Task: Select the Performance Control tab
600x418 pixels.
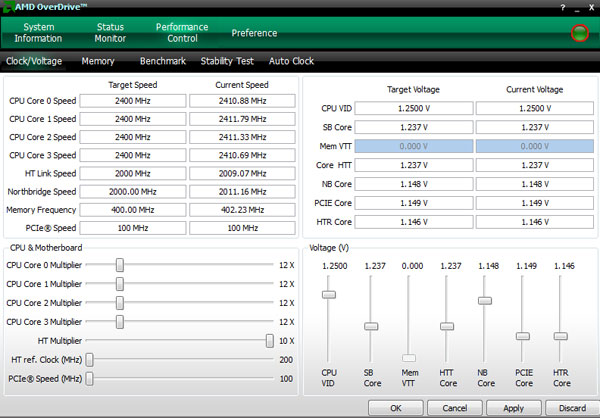Action: (x=182, y=33)
